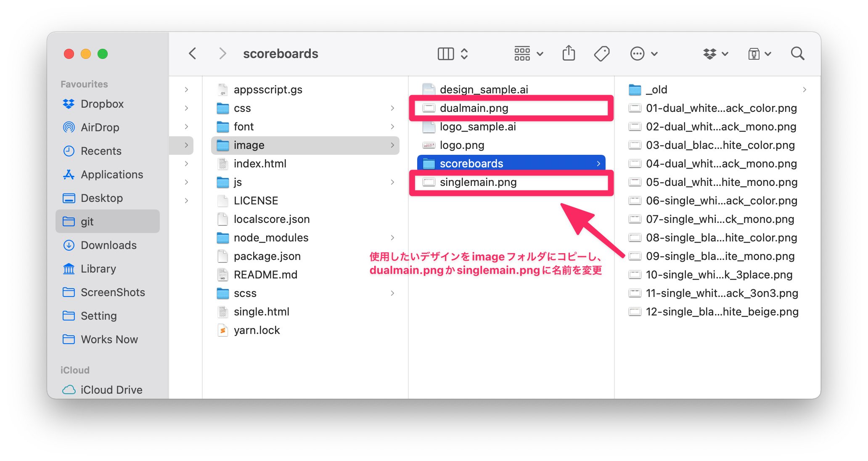Open the Dropbox toolbar menu icon
The height and width of the screenshot is (461, 868).
pyautogui.click(x=715, y=53)
